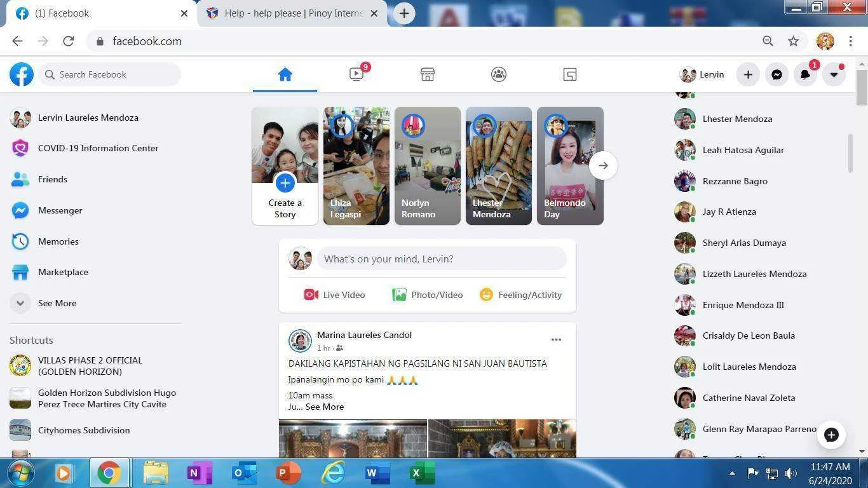This screenshot has height=488, width=868.
Task: View Belmondo Day's story
Action: click(570, 166)
